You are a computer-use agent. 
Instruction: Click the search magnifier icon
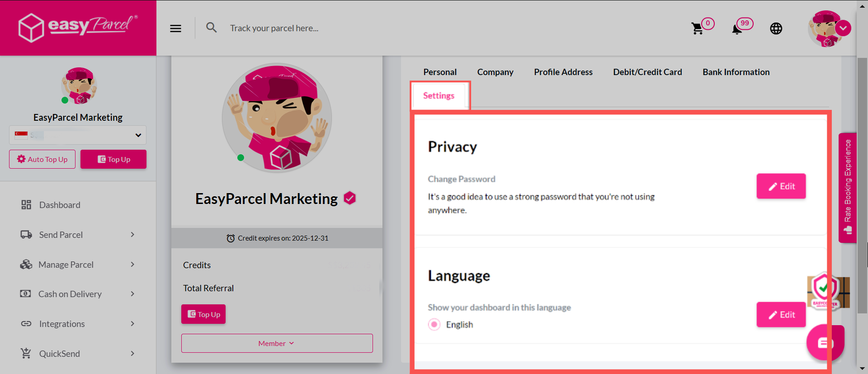pyautogui.click(x=211, y=28)
